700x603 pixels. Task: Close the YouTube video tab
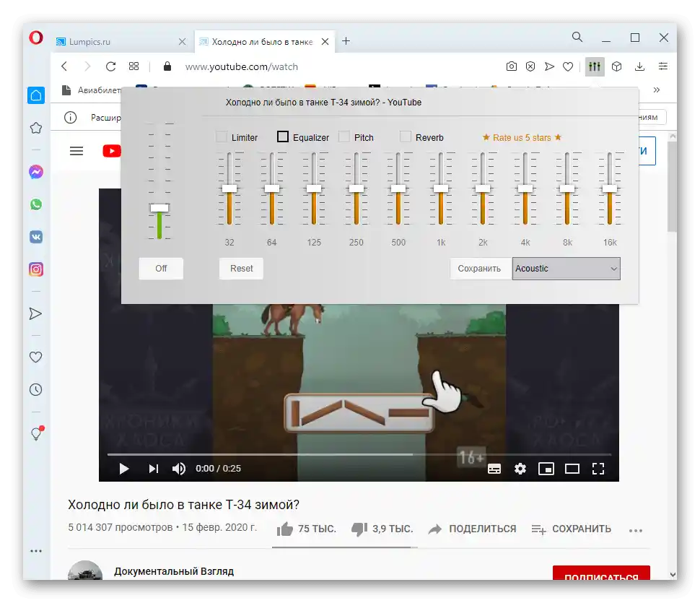coord(325,42)
